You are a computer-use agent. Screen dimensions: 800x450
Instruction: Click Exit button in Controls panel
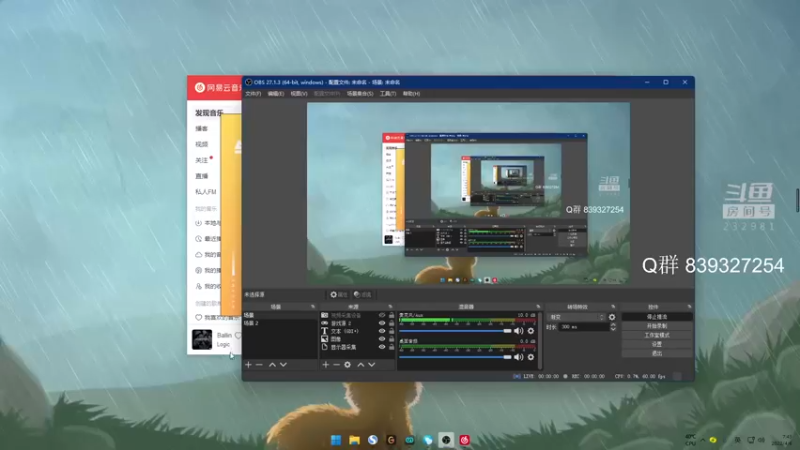657,353
